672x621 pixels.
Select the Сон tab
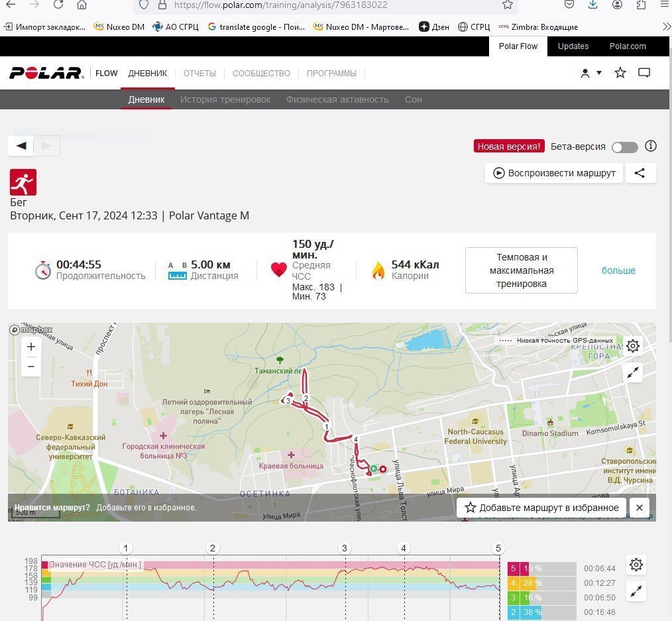pyautogui.click(x=413, y=99)
